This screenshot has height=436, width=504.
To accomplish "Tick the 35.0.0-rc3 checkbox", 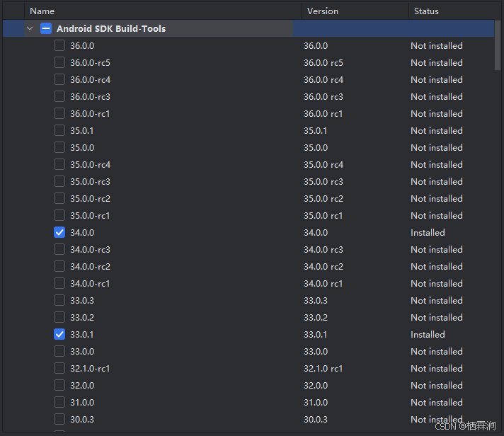I will coord(59,181).
